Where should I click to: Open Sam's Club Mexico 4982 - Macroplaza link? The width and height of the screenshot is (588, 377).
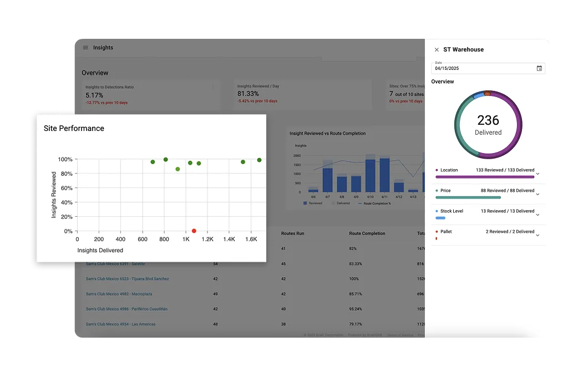119,294
